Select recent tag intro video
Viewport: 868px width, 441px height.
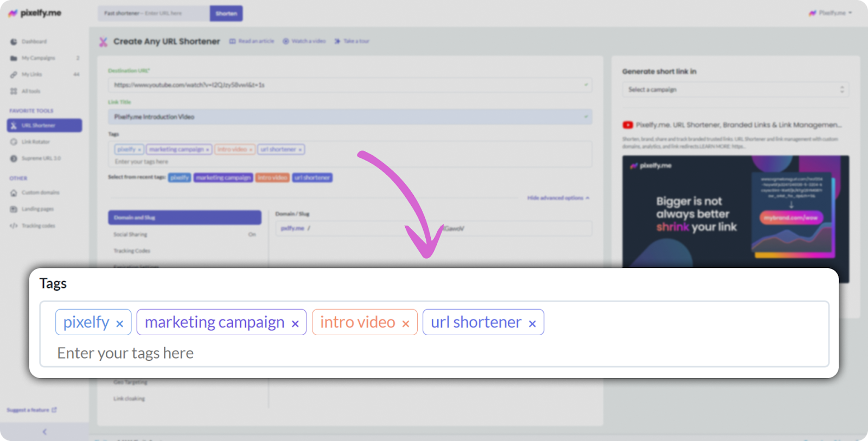[x=272, y=177]
